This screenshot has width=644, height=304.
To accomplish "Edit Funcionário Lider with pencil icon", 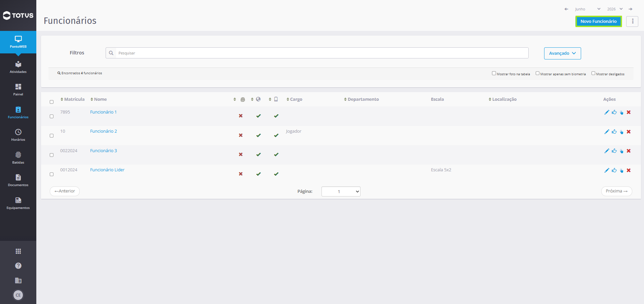I will click(x=607, y=170).
